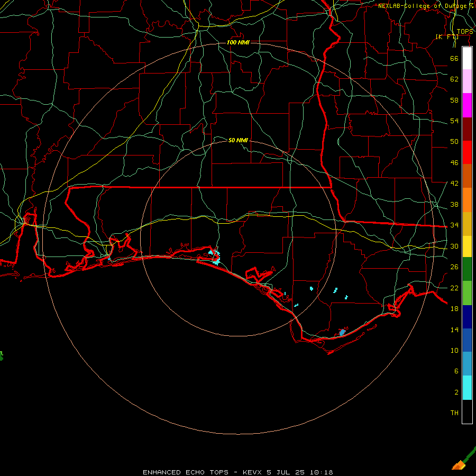
Task: Click the 2 value on the legend
Action: point(456,392)
